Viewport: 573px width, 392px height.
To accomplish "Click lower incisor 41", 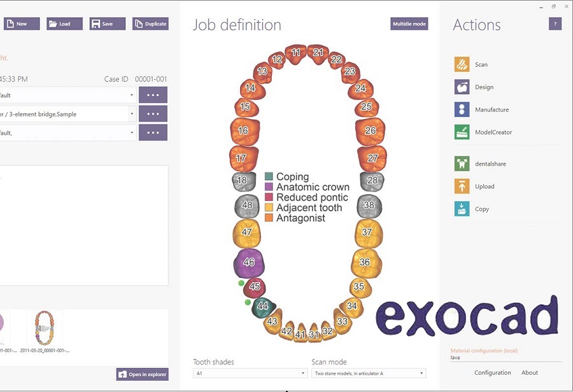I will tap(301, 333).
